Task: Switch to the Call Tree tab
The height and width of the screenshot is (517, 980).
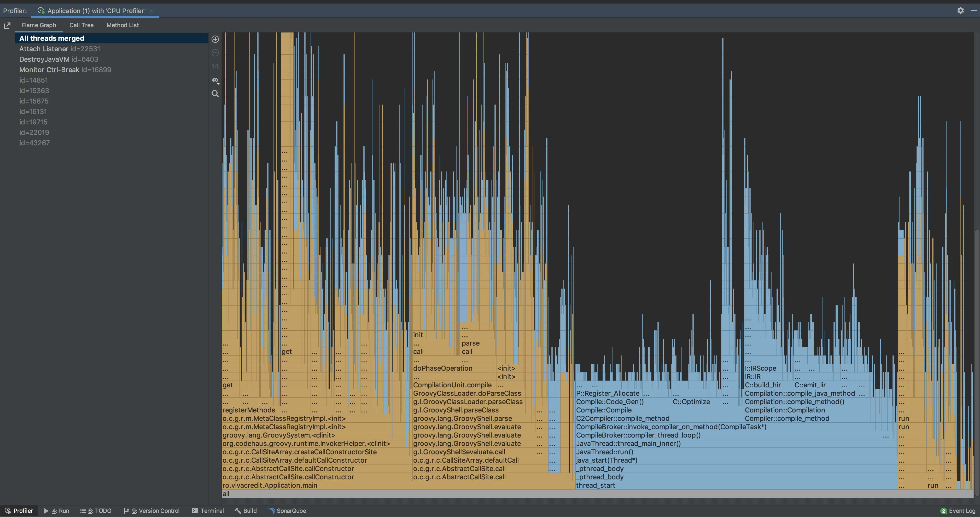Action: pos(81,25)
